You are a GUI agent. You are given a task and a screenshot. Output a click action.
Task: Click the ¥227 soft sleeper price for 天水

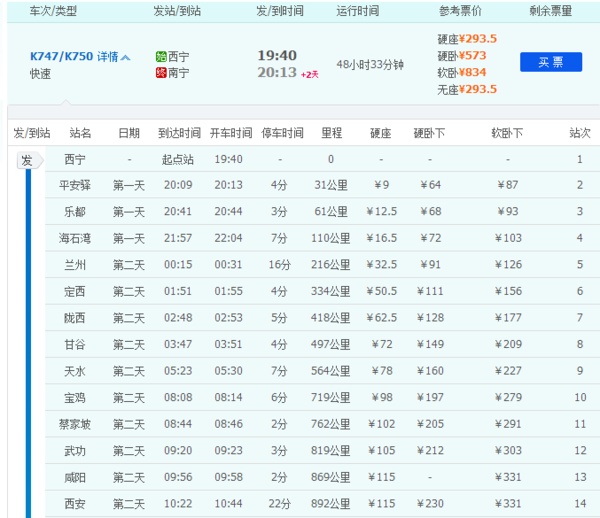[x=508, y=371]
